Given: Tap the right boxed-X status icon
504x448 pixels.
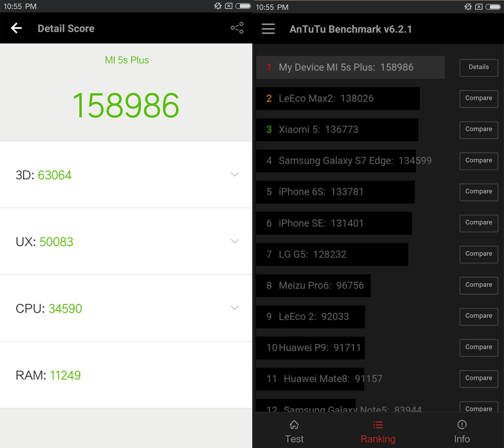Looking at the screenshot, I should (479, 7).
